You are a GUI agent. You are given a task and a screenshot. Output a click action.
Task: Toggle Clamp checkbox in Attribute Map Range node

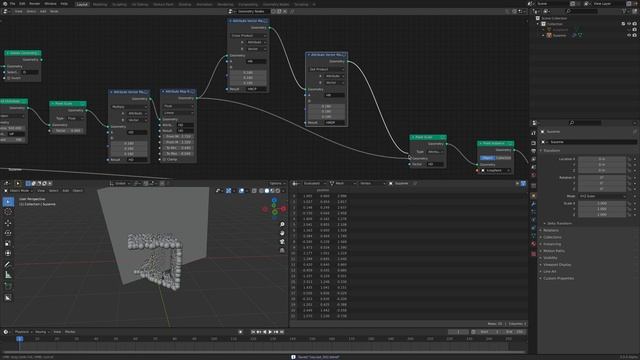pos(164,160)
